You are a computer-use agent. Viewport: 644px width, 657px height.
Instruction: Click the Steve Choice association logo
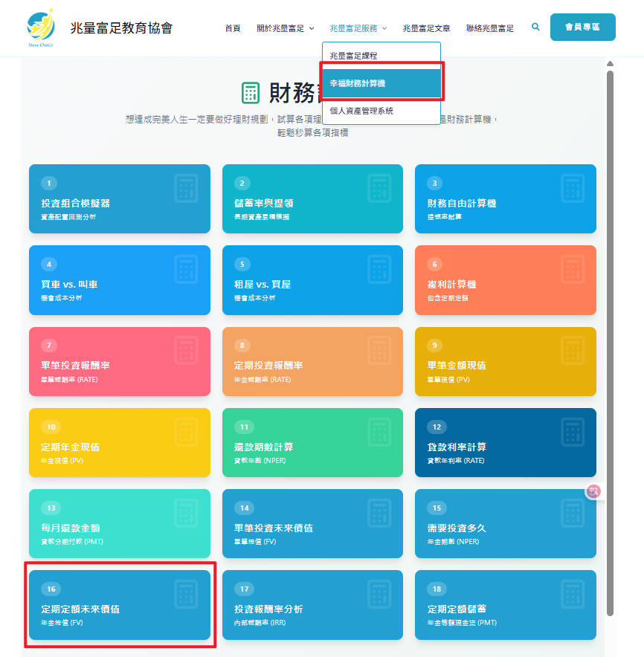41,26
